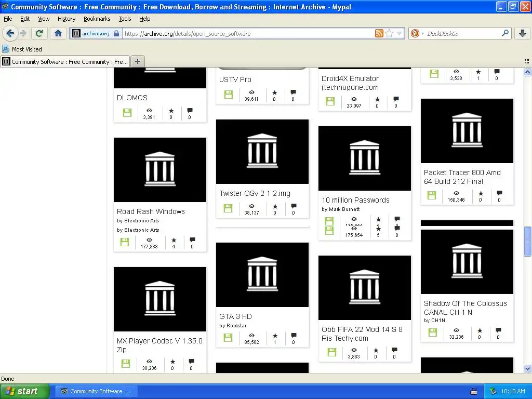Click the USTV Pro software floppy icon
Screen dimensions: 532x399
pyautogui.click(x=229, y=95)
